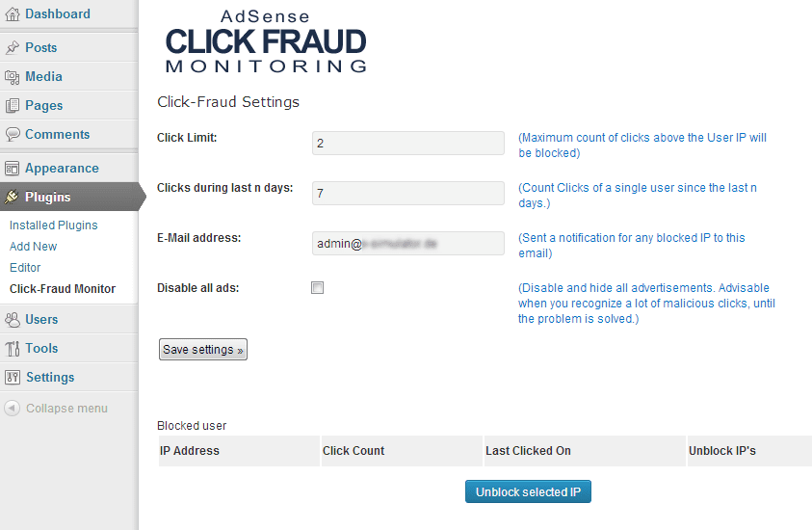
Task: Click the Unblock selected IP button
Action: click(528, 491)
